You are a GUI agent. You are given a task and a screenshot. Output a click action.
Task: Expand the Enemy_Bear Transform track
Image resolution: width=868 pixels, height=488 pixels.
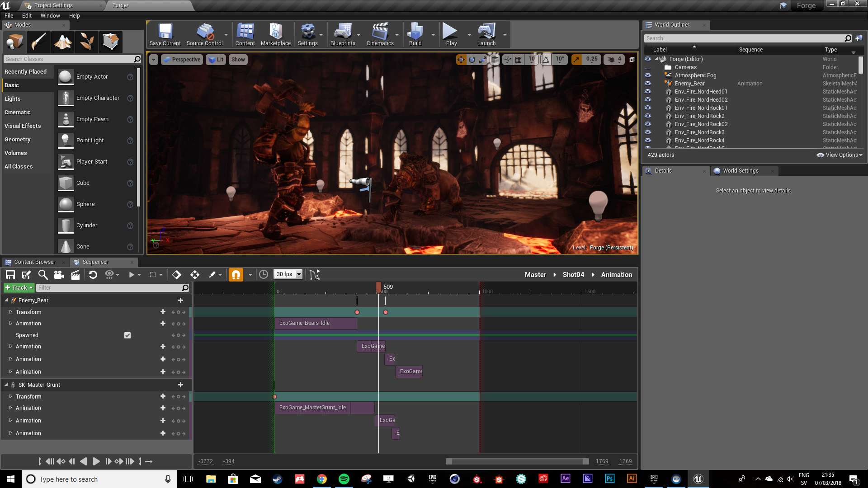pos(10,312)
